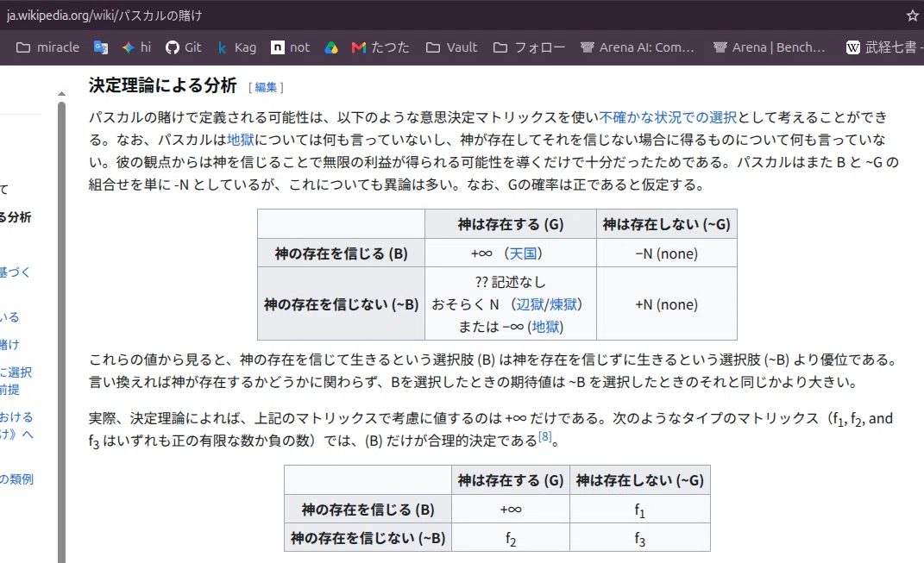Open the Gmail たつた bookmark
Screen dimensions: 924x563
coord(380,47)
